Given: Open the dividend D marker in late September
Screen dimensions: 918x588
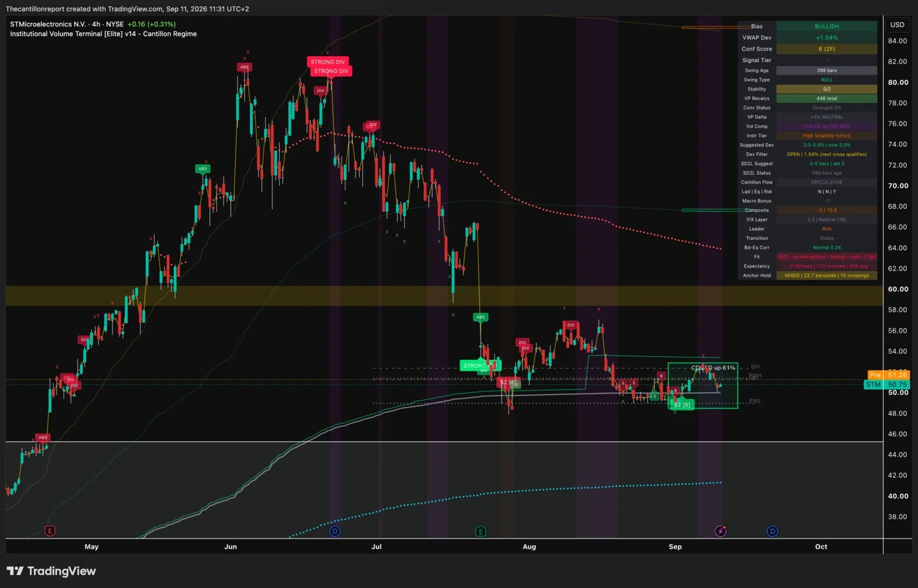Looking at the screenshot, I should click(772, 531).
